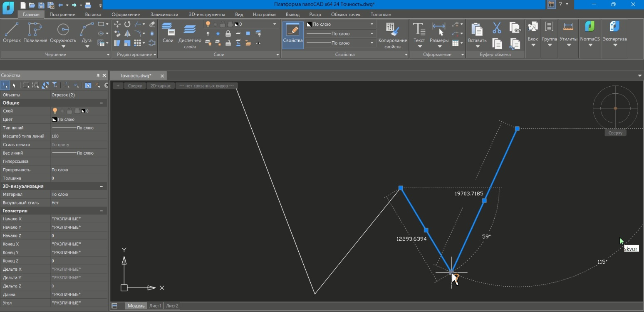This screenshot has width=644, height=312.
Task: Click the Сверху view button in viewport
Action: [135, 86]
